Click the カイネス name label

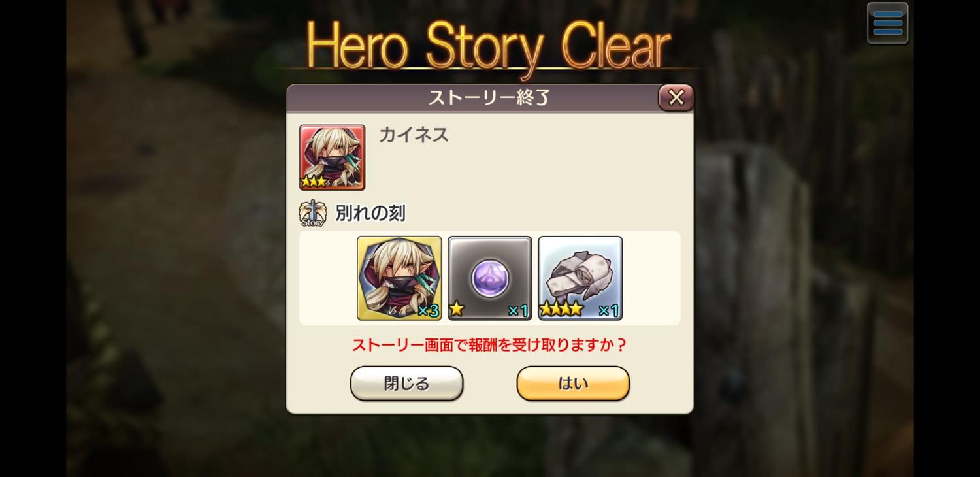tap(414, 135)
